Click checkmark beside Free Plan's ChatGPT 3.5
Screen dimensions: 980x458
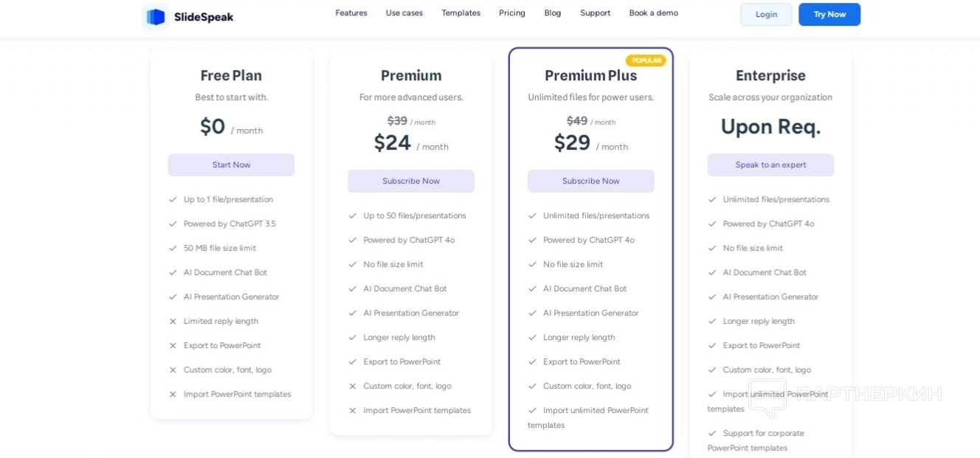173,223
